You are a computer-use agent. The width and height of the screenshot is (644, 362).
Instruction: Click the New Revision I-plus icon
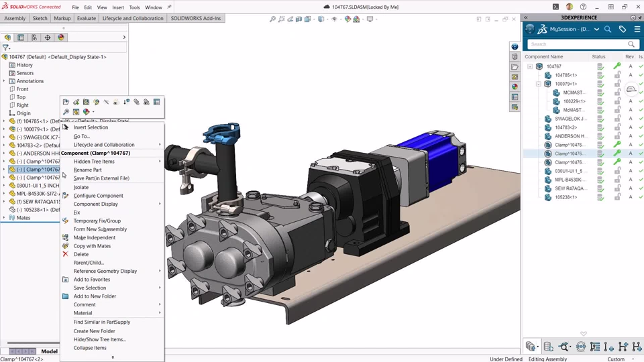tap(609, 347)
